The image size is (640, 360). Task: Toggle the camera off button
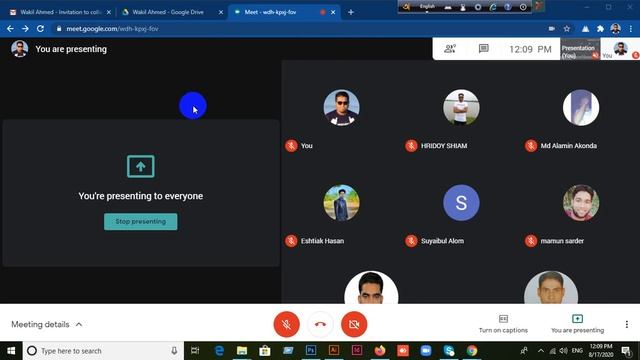pyautogui.click(x=354, y=324)
